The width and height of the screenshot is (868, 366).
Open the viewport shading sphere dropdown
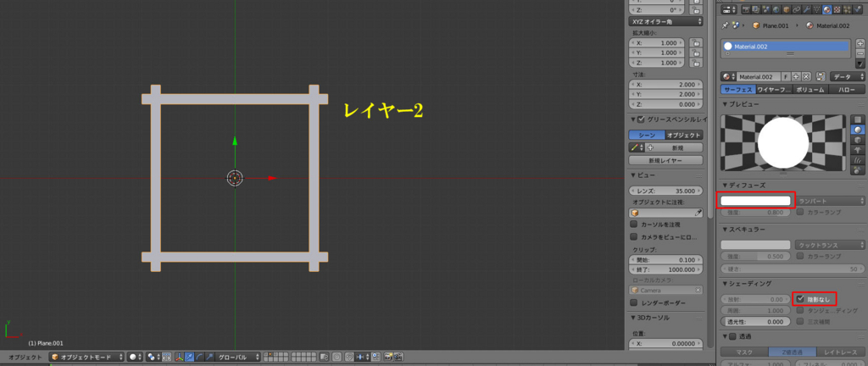[x=136, y=358]
